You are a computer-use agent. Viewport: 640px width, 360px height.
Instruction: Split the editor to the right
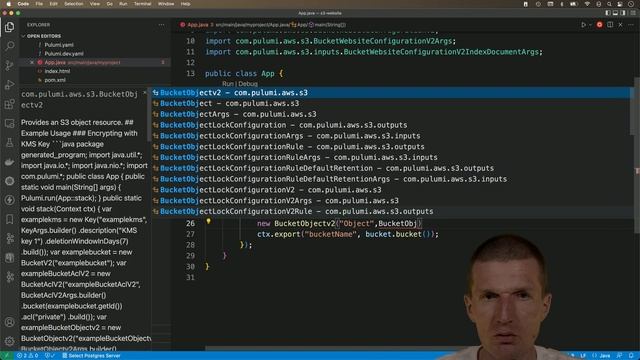coord(610,25)
